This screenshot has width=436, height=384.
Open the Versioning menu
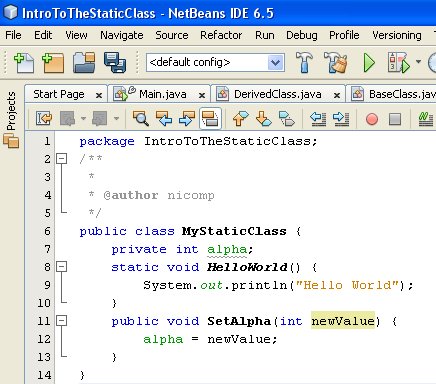click(x=397, y=35)
